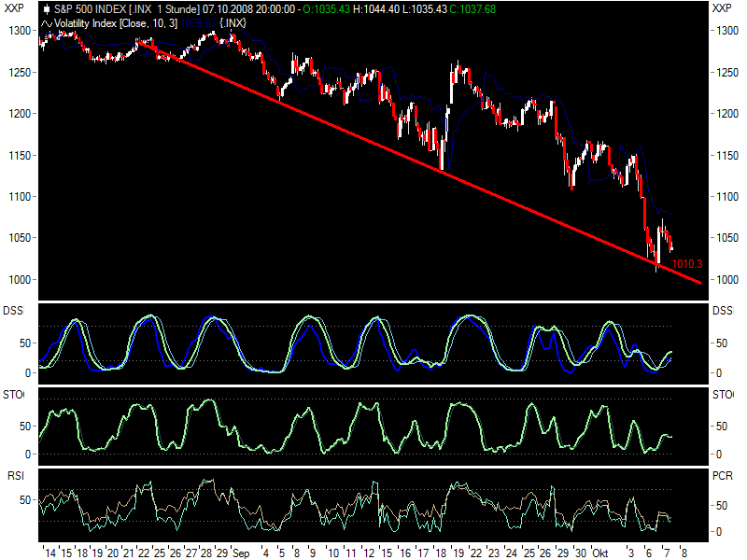
Task: Click 1150 on the left price axis
Action: 20,156
